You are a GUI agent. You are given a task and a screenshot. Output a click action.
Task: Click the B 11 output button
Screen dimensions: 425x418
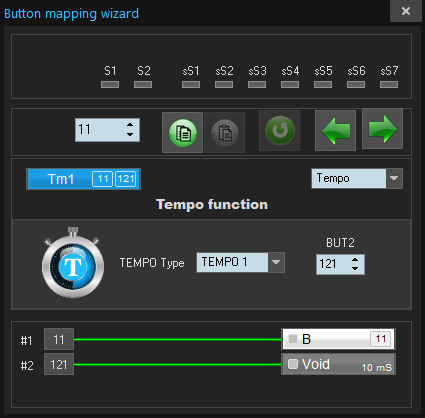(339, 339)
